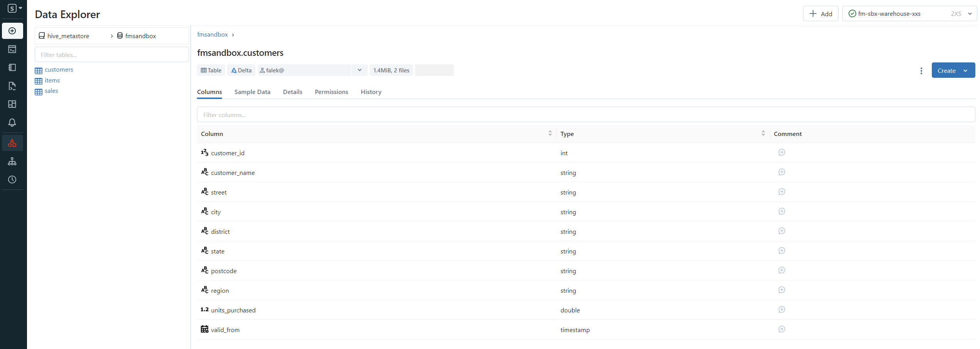Open the sales table link

click(x=51, y=91)
